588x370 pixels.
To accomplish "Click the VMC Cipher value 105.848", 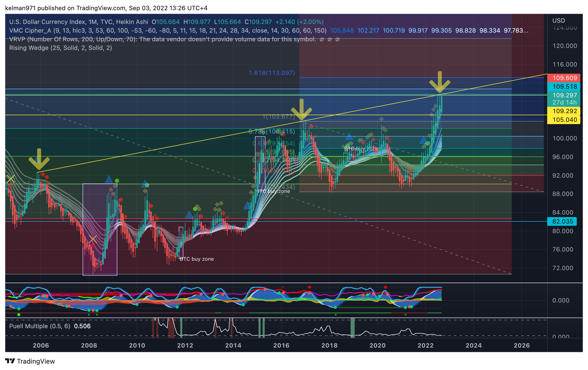I will pos(342,31).
